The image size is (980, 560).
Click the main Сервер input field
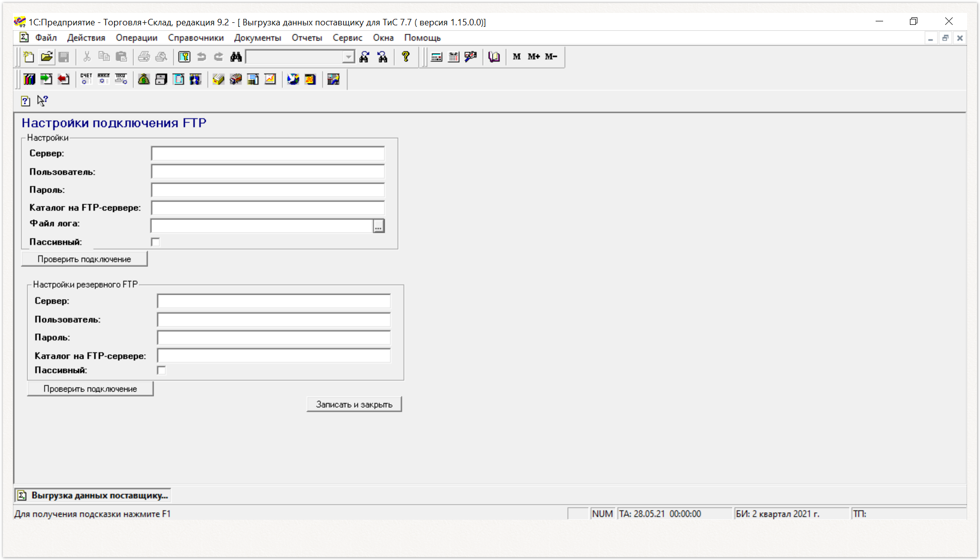[x=268, y=154]
